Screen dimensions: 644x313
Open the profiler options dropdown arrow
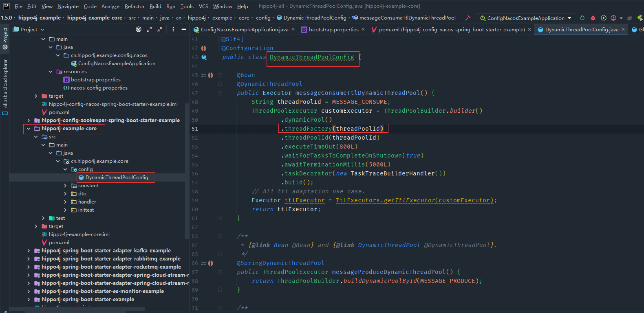pyautogui.click(x=621, y=18)
